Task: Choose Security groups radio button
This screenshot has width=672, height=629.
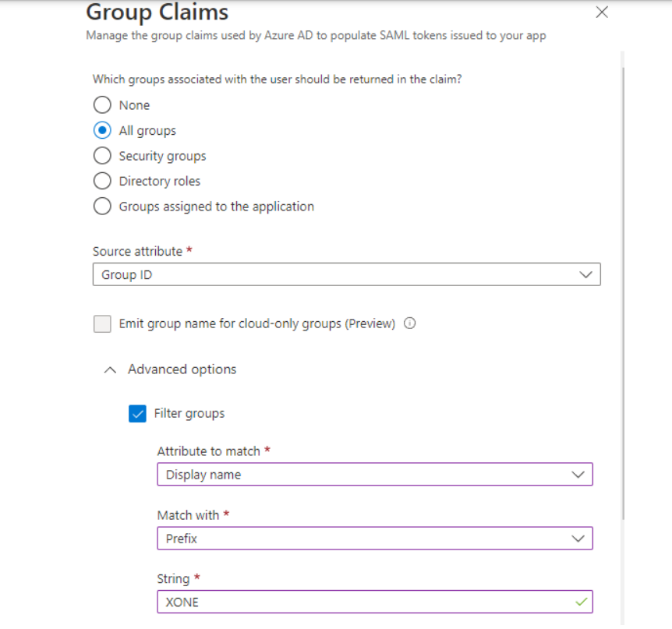Action: click(102, 156)
